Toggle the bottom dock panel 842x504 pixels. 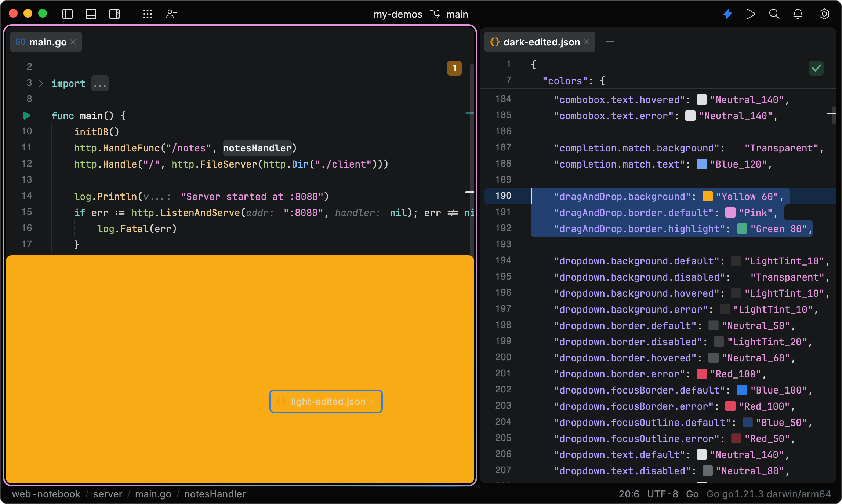[91, 14]
